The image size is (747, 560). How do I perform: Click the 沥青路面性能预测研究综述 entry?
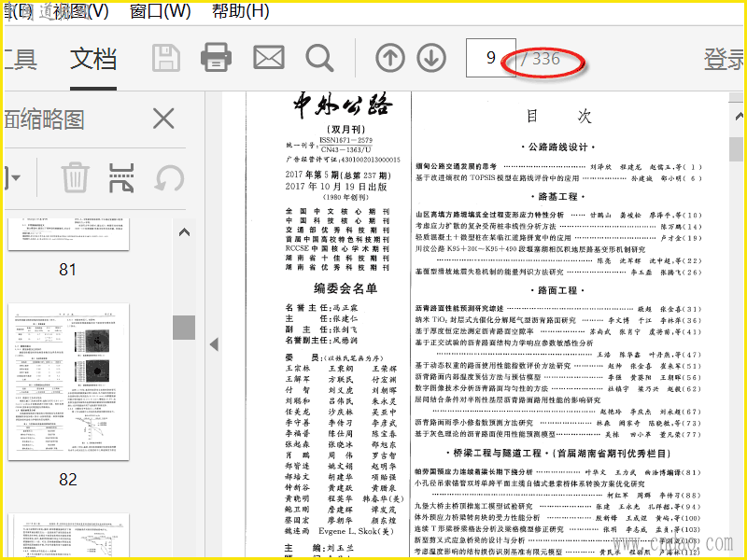pos(459,309)
